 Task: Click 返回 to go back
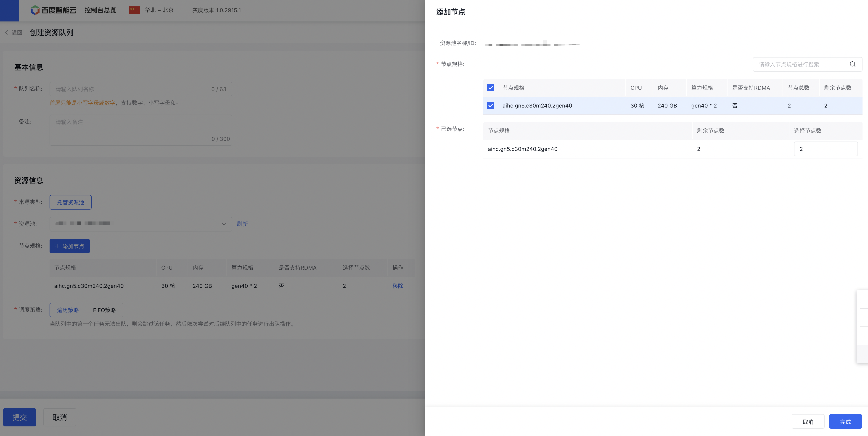17,33
